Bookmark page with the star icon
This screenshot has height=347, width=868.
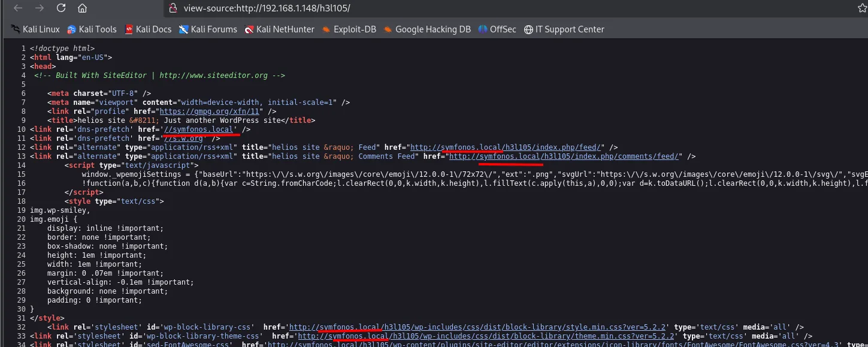(x=863, y=8)
